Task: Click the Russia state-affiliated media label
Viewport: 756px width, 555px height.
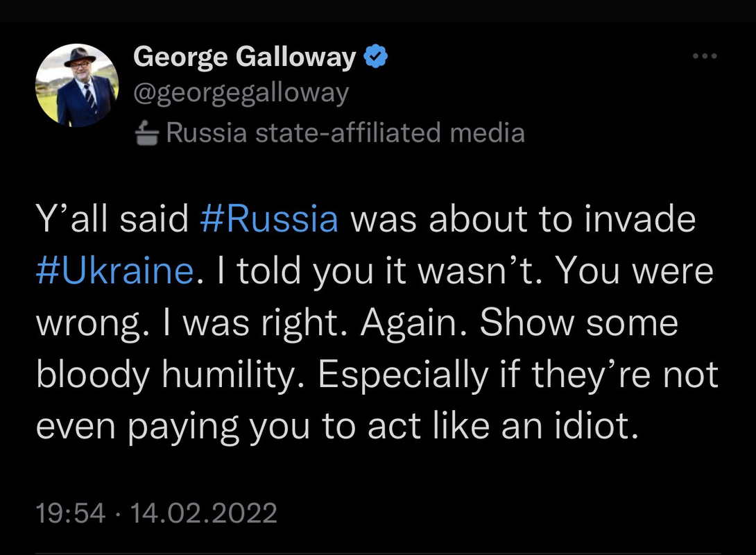Action: (x=345, y=131)
